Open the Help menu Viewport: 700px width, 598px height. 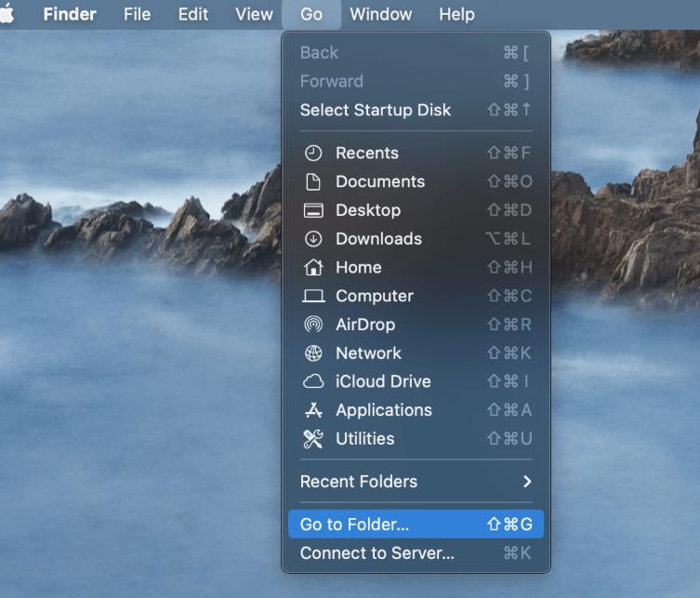(x=456, y=14)
